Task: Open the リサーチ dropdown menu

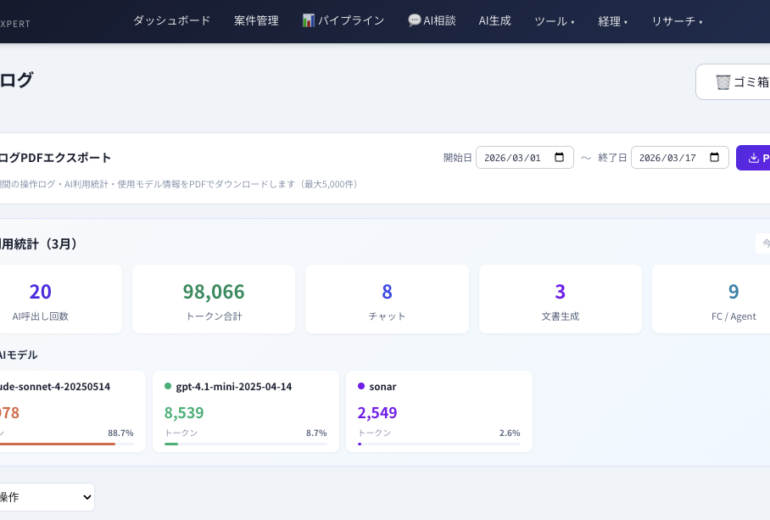Action: point(677,21)
